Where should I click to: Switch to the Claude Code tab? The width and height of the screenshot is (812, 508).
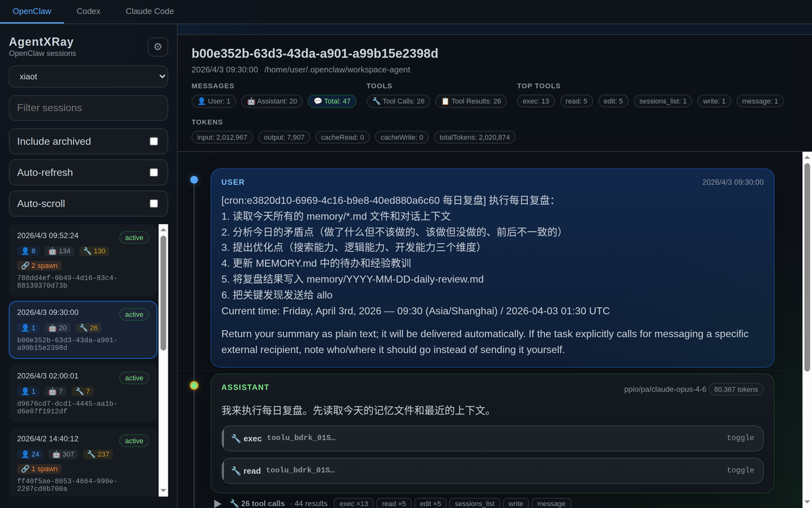(150, 11)
